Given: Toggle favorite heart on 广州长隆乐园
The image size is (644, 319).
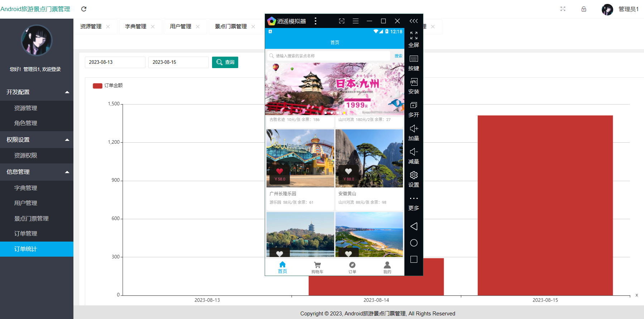Looking at the screenshot, I should point(280,171).
